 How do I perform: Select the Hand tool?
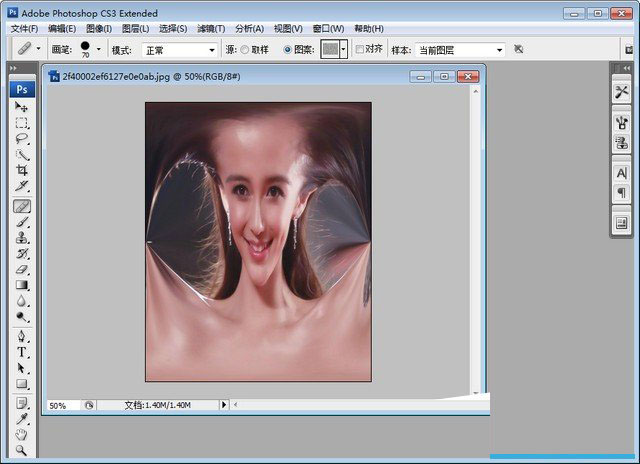22,434
